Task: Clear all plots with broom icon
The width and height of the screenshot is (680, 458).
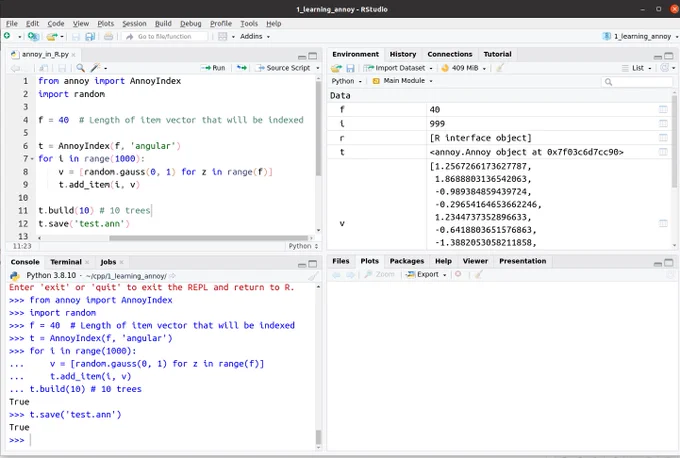Action: click(478, 275)
